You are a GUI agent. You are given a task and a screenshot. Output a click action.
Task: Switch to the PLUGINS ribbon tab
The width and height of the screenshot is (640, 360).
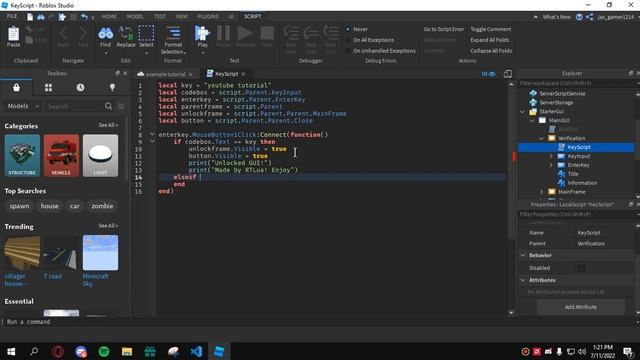[x=208, y=17]
